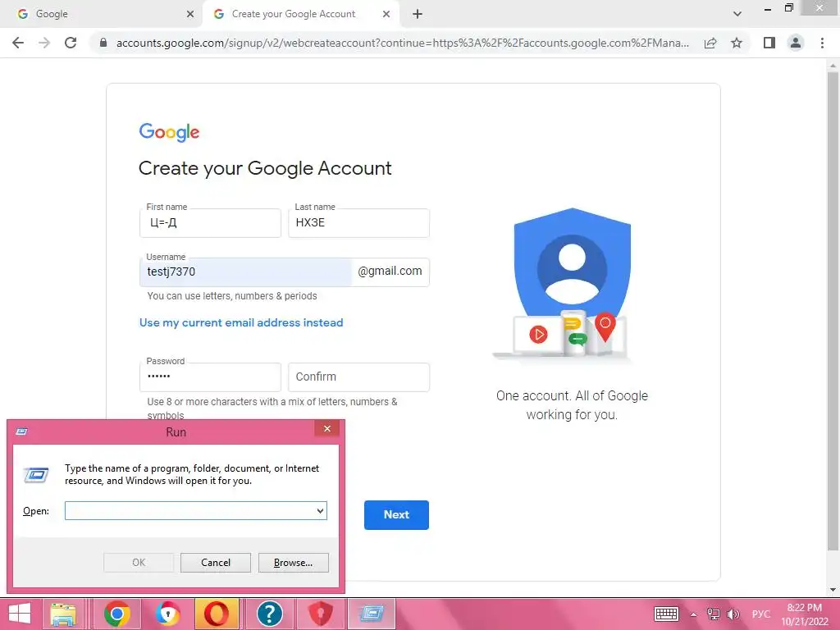View site info via the lock icon
840x630 pixels.
click(x=103, y=43)
